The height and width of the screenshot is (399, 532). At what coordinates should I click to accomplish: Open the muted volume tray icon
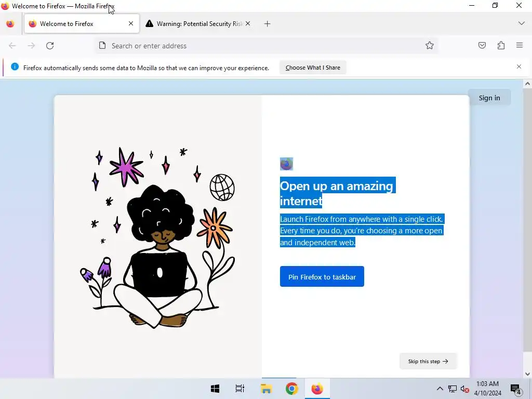coord(464,389)
